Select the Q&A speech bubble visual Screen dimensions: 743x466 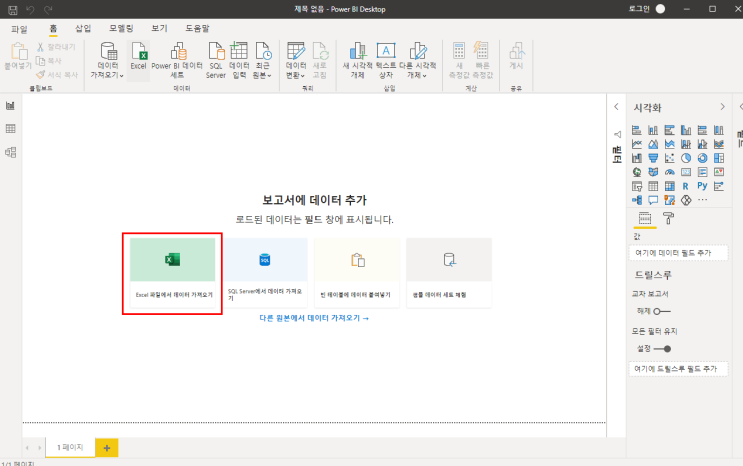pos(653,200)
